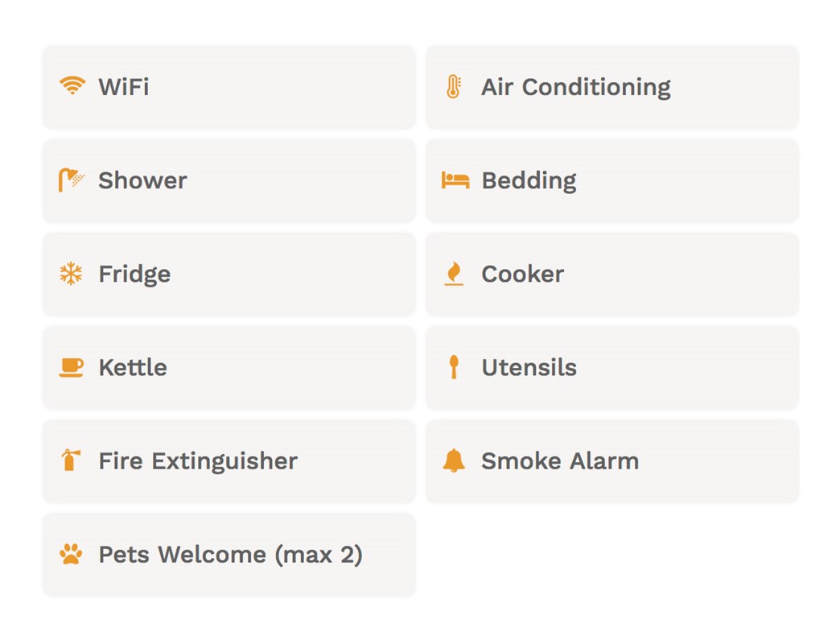Click the thermometer icon for Air Conditioning
The height and width of the screenshot is (644, 840).
(x=454, y=86)
